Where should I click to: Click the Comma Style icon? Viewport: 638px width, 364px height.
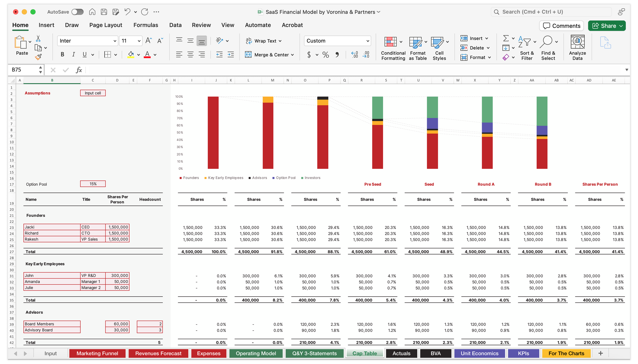[337, 55]
